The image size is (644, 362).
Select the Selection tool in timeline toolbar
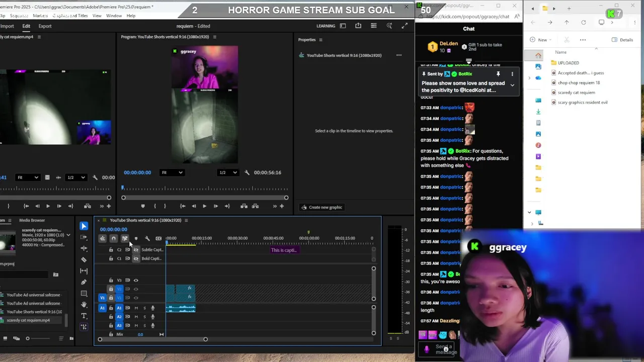84,226
